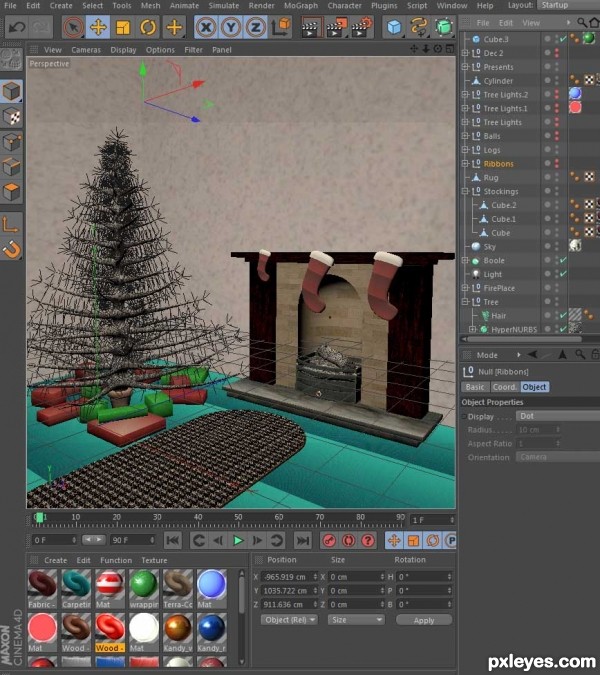
Task: Open the Layout Startup dropdown
Action: (x=569, y=5)
